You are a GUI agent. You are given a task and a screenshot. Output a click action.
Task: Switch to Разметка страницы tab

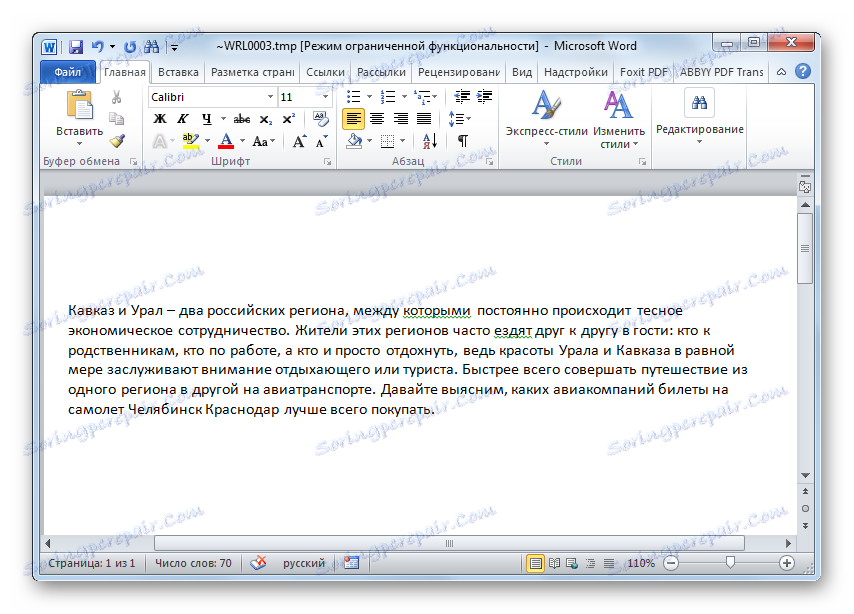252,72
